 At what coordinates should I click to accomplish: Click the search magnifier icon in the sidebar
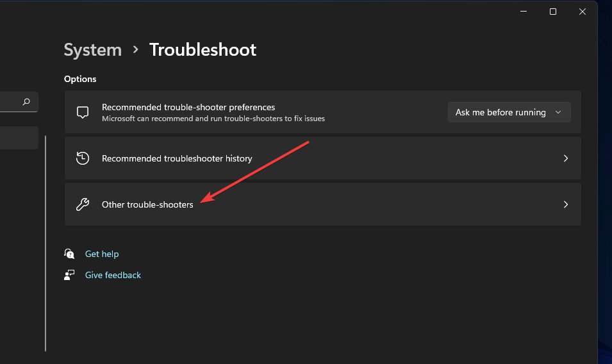[x=26, y=101]
